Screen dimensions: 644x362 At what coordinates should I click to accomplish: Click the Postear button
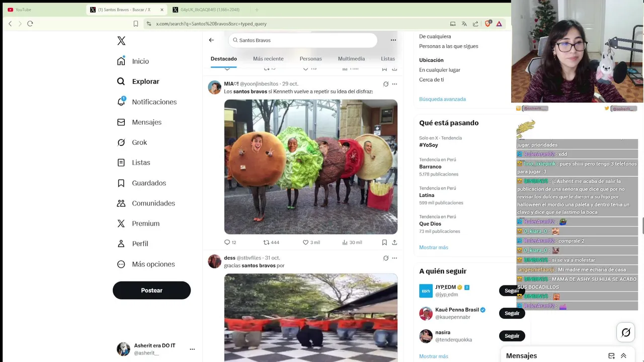click(x=151, y=290)
